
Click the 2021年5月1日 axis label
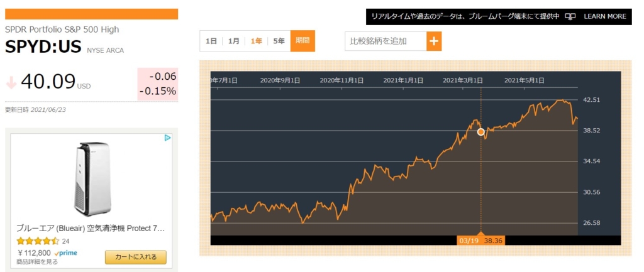(525, 80)
